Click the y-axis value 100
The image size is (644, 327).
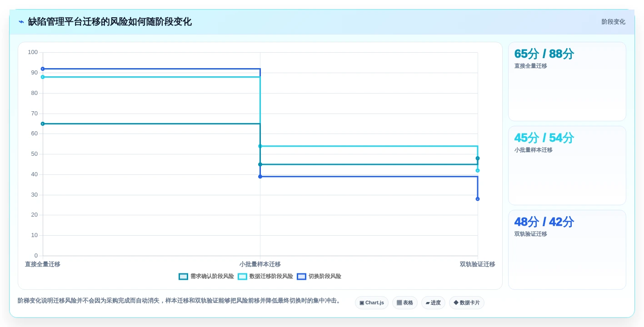point(33,52)
